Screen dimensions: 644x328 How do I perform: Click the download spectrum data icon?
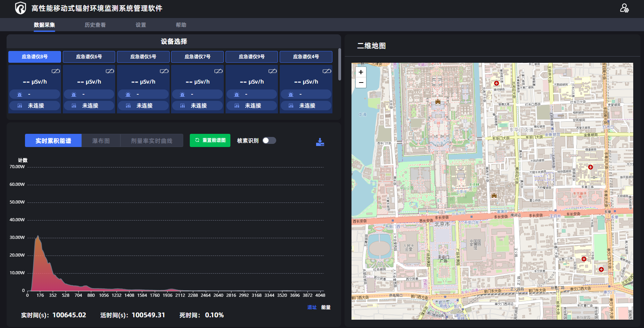(x=320, y=142)
